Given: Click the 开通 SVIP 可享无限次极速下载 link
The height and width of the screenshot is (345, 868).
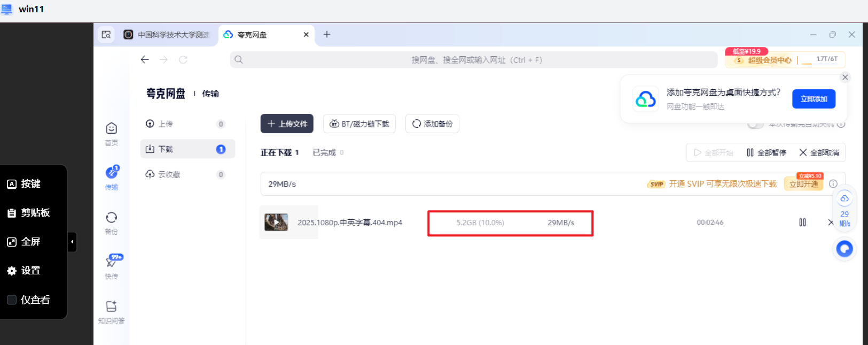Looking at the screenshot, I should click(x=723, y=183).
